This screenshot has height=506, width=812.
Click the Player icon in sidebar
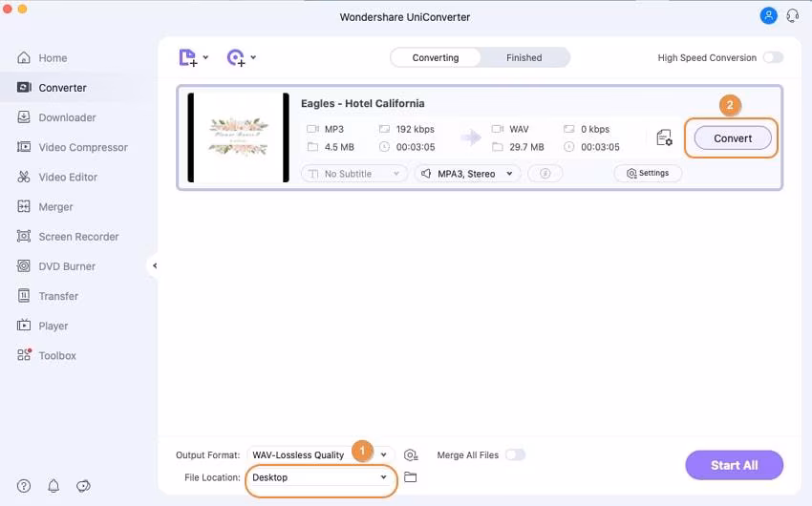click(x=24, y=326)
